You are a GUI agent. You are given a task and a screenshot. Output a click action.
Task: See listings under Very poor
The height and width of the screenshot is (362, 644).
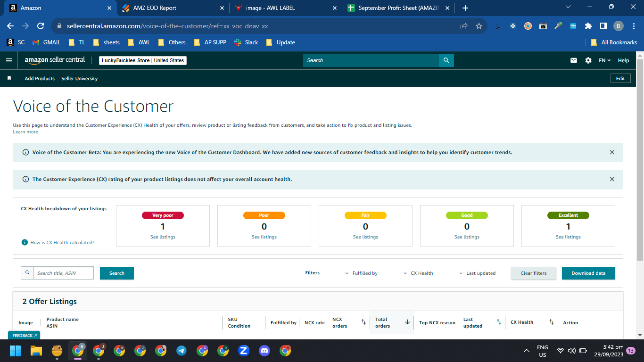coord(163,237)
